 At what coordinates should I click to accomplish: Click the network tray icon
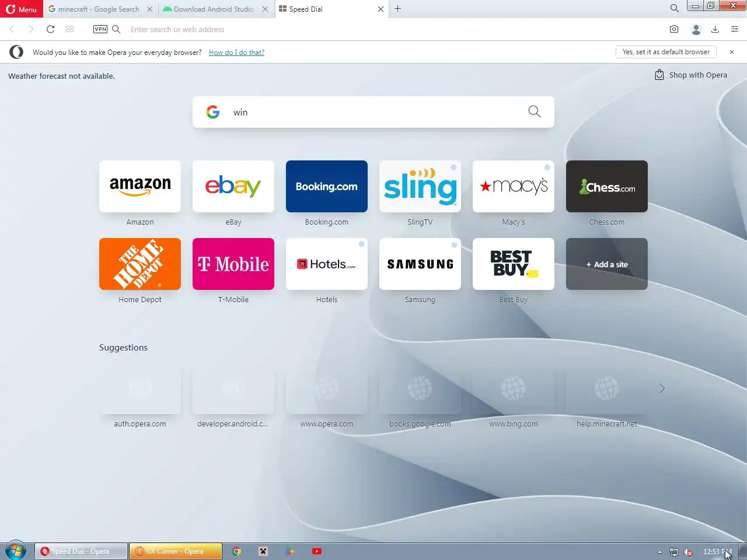point(674,552)
